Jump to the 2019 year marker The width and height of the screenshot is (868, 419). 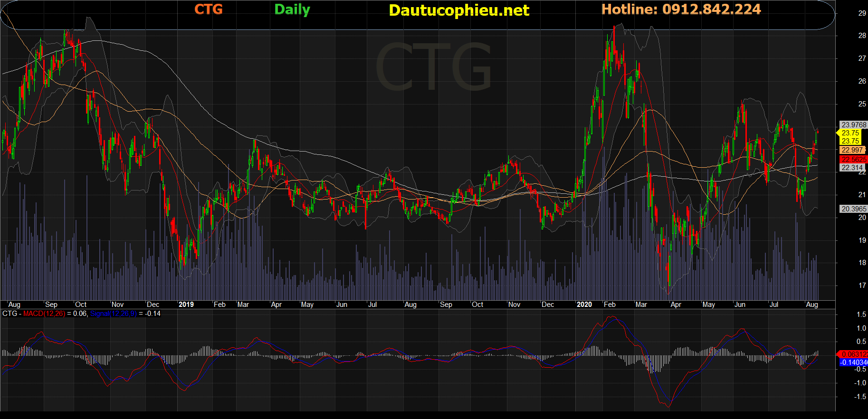[186, 305]
